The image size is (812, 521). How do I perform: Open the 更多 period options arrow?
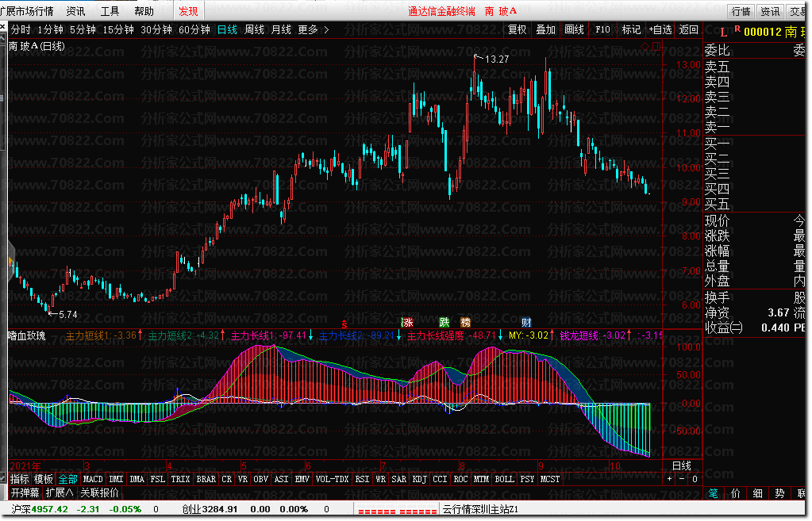[326, 30]
